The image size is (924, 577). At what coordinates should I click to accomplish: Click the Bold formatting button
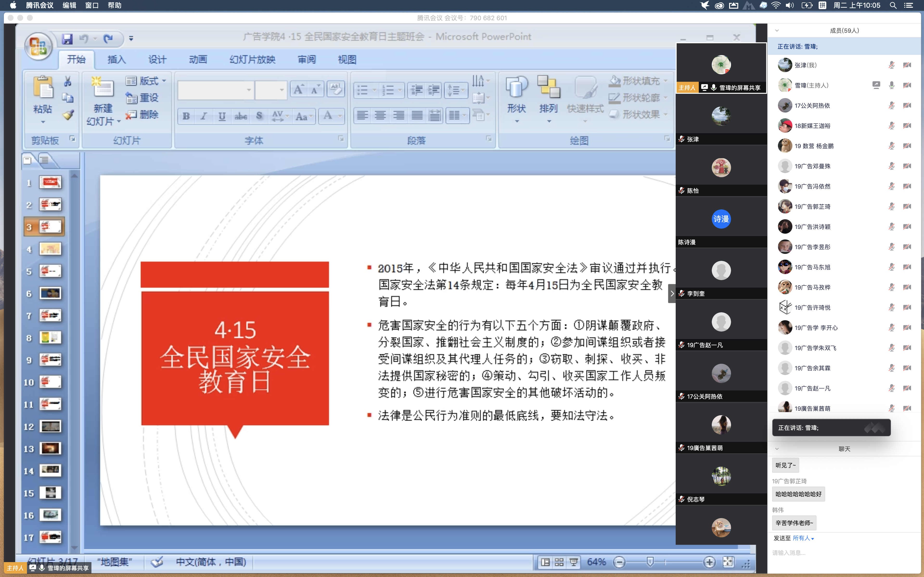click(186, 116)
